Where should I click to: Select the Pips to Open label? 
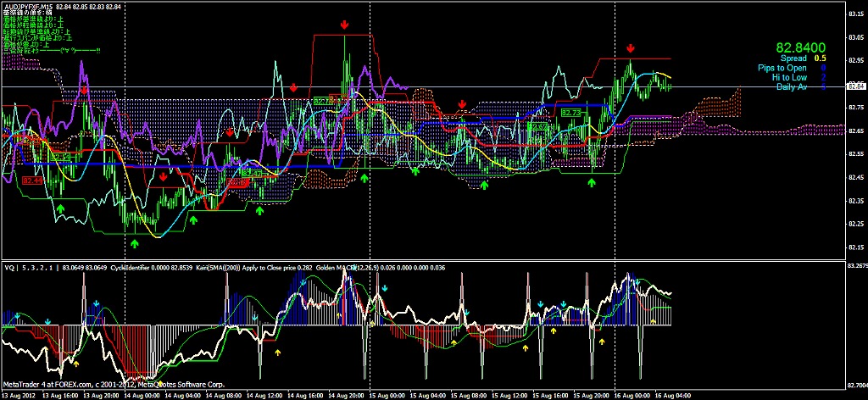pos(779,68)
